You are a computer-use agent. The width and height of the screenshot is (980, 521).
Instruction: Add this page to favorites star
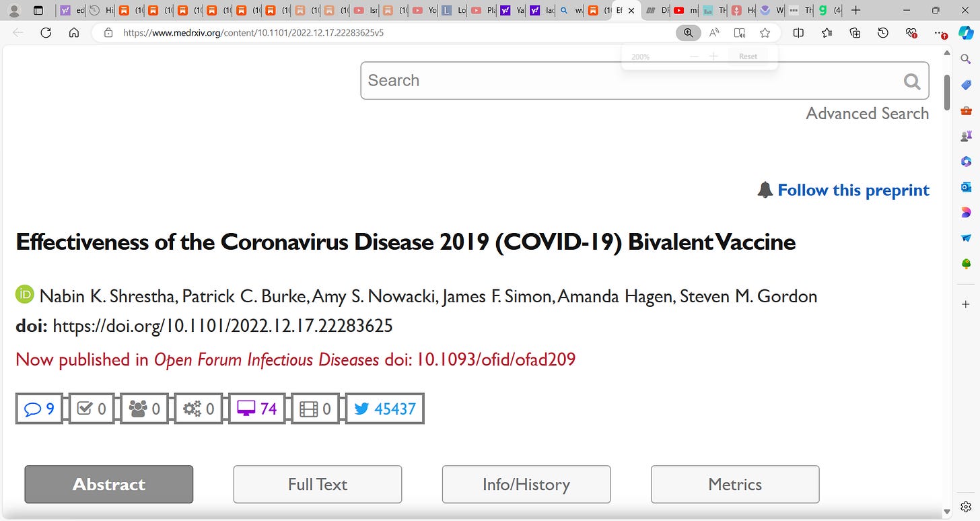(x=765, y=32)
